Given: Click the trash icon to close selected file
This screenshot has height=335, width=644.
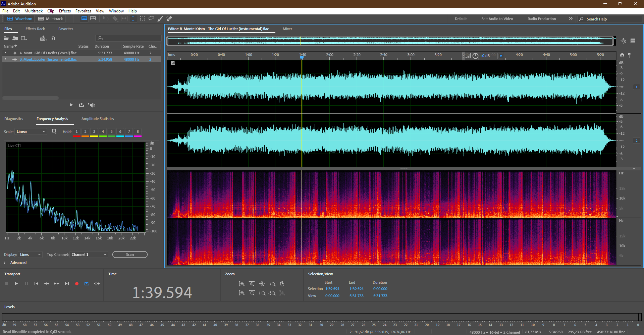Looking at the screenshot, I should click(x=53, y=38).
